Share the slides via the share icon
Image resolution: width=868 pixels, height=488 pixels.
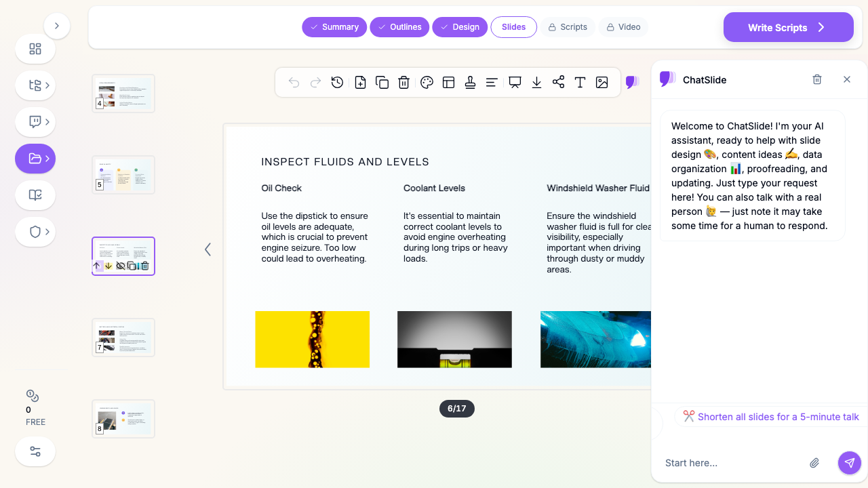558,82
